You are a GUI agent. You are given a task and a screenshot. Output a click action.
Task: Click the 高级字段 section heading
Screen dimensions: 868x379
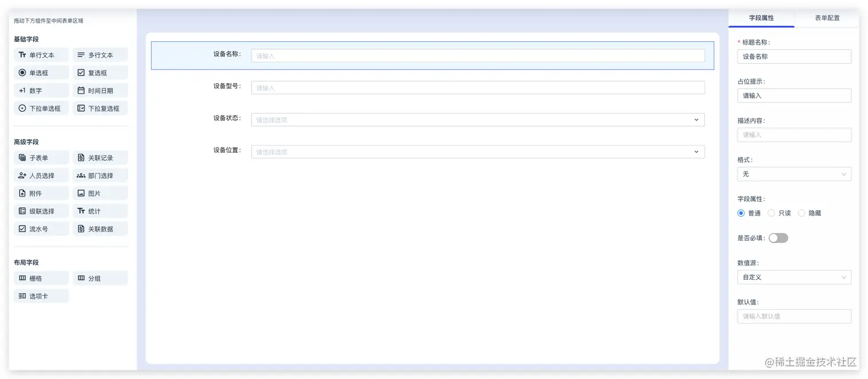click(x=26, y=142)
